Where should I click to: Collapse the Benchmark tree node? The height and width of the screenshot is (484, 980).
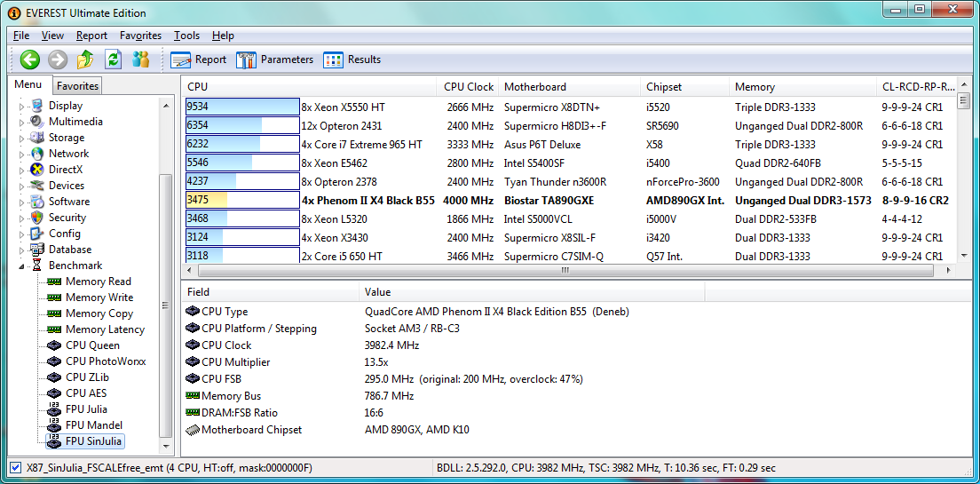(22, 266)
